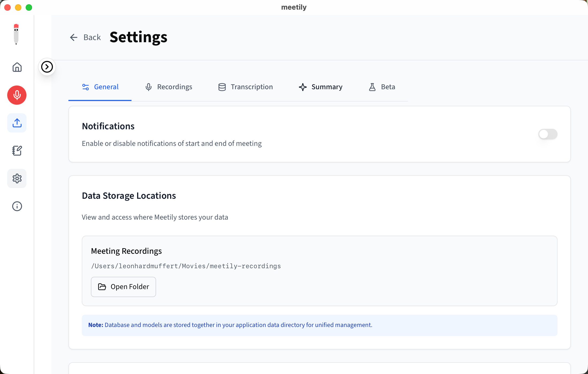This screenshot has width=588, height=374.
Task: Switch to the Transcription tab
Action: tap(245, 87)
